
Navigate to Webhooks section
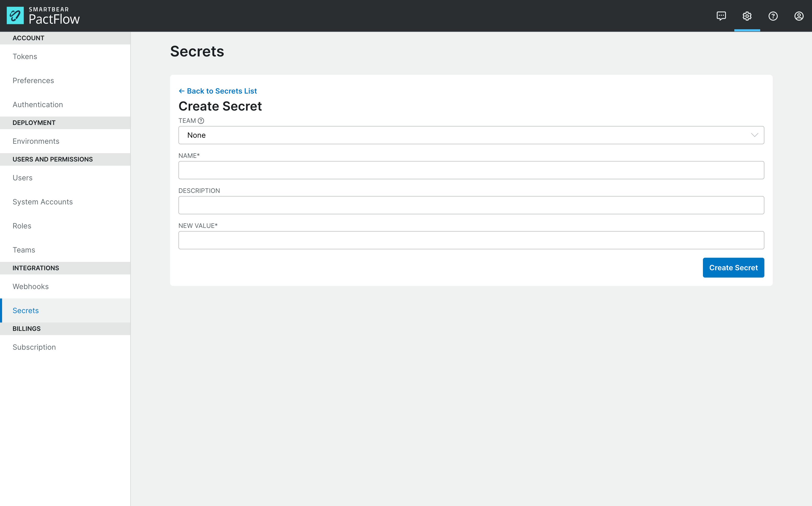click(30, 286)
